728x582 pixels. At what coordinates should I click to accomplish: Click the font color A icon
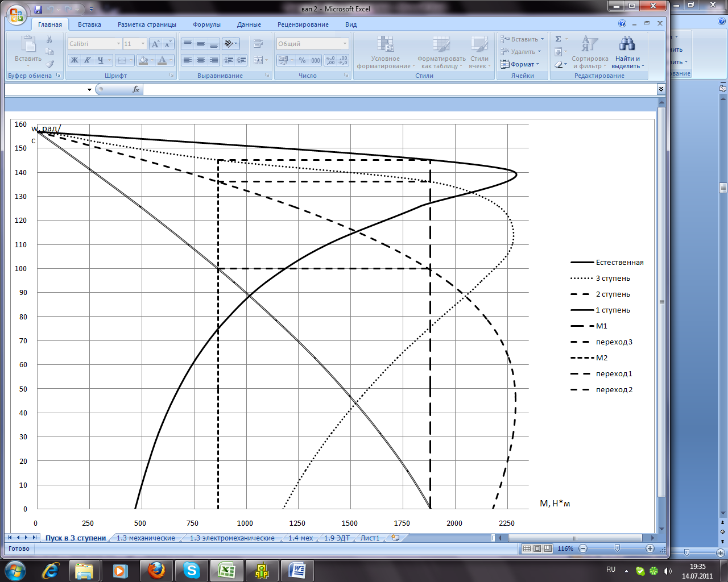(162, 60)
